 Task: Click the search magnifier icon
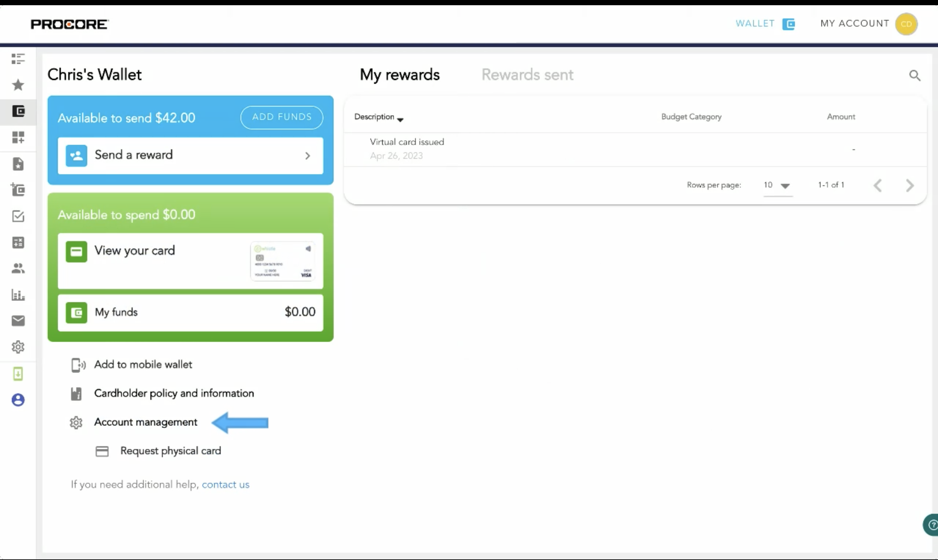tap(914, 76)
